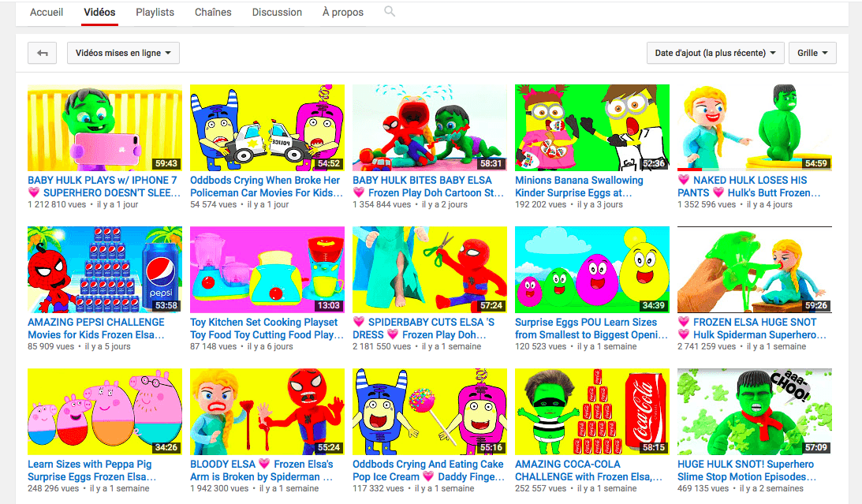
Task: Open BLOODY ELSA video thumbnail
Action: coord(267,412)
